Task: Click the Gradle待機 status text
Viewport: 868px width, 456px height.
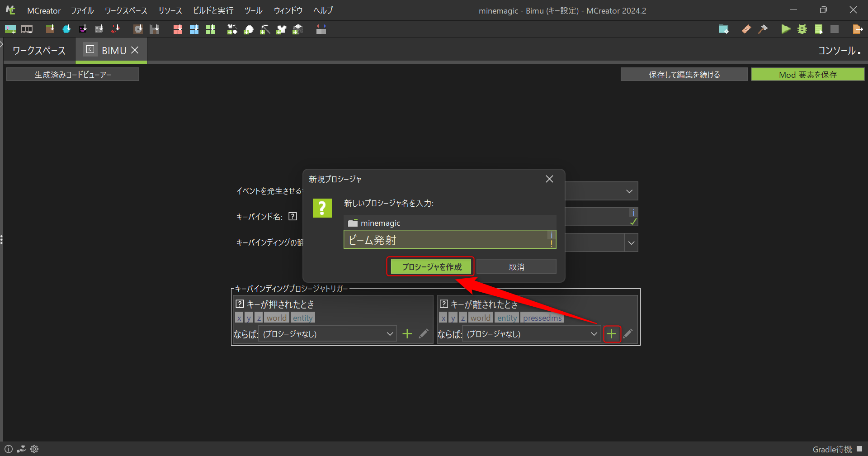Action: pos(832,449)
